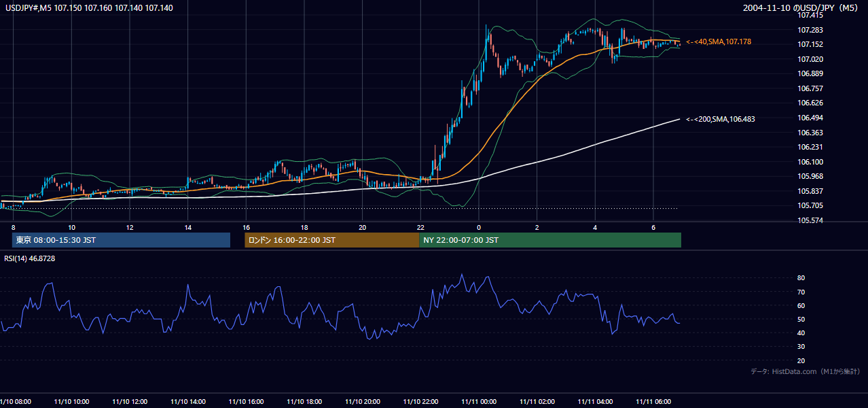Viewport: 868px width, 408px height.
Task: Click price axis label 106.231
Action: (812, 147)
